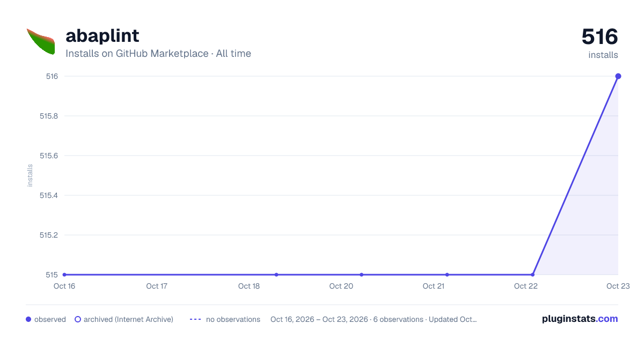Image resolution: width=644 pixels, height=338 pixels.
Task: Click the date range and observations footer text
Action: click(x=374, y=319)
